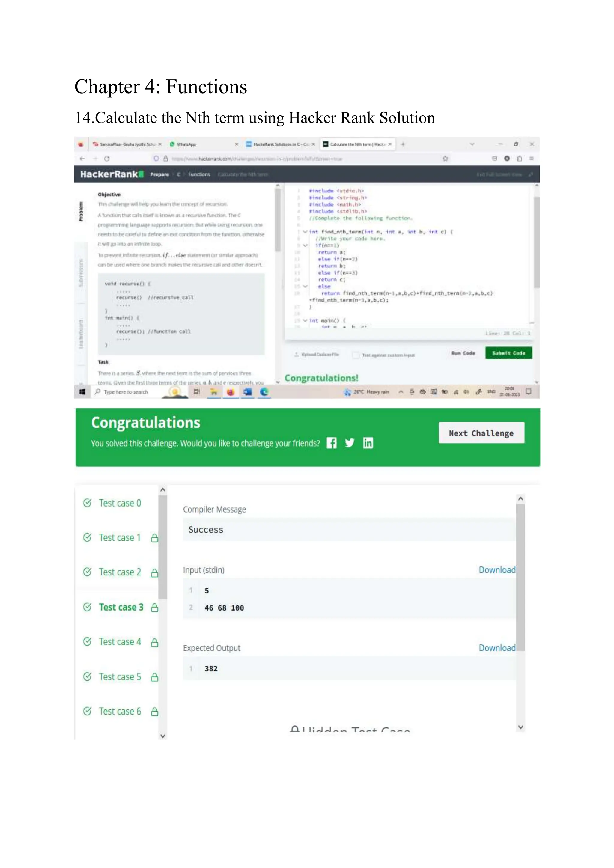
Task: Click the browser reload icon
Action: 107,159
